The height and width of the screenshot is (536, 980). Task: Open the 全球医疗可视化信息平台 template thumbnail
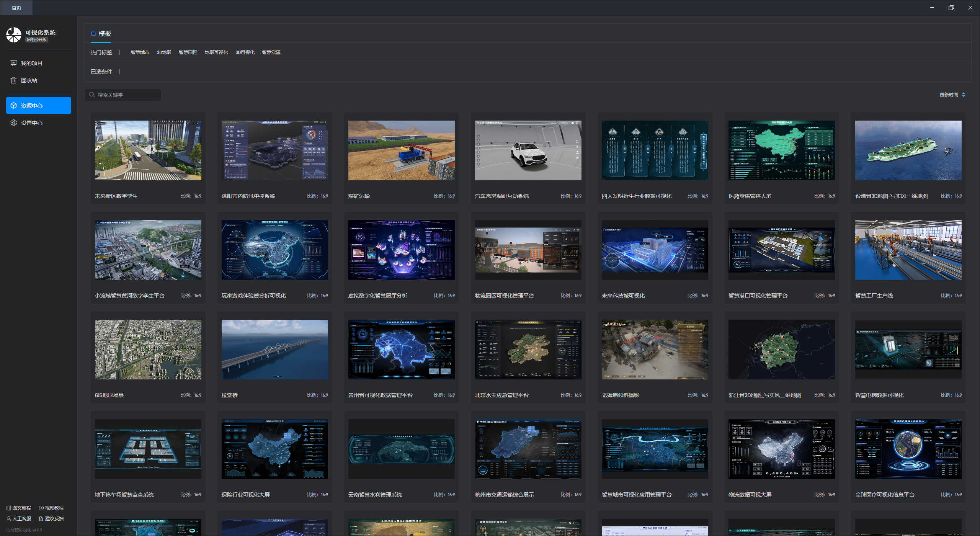tap(908, 449)
